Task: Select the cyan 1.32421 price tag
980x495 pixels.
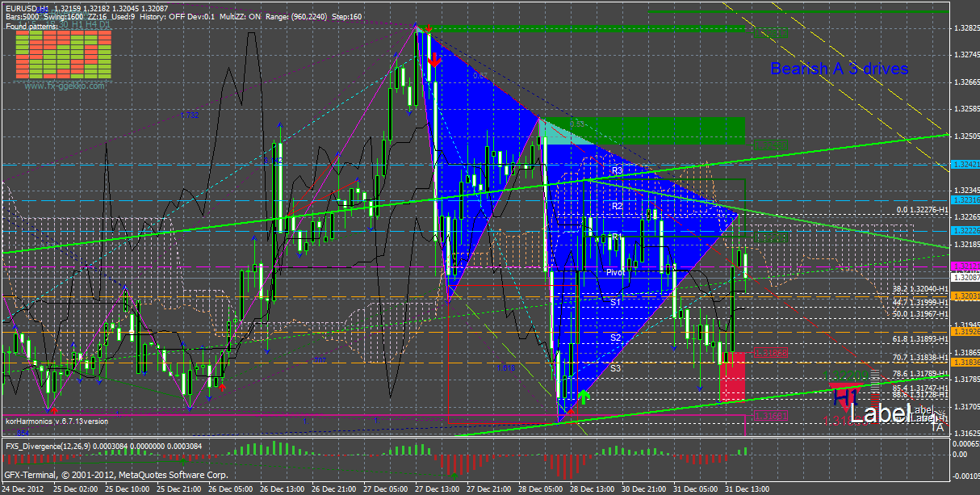Action: coord(965,164)
